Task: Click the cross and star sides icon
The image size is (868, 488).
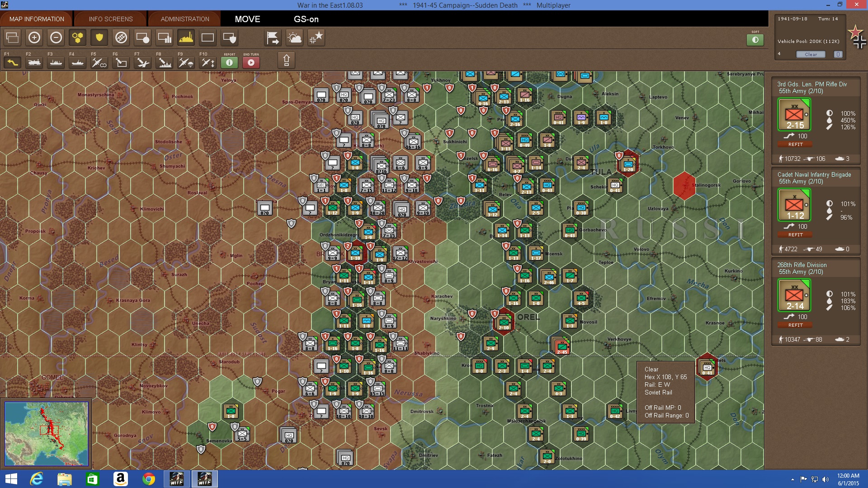Action: coord(316,38)
